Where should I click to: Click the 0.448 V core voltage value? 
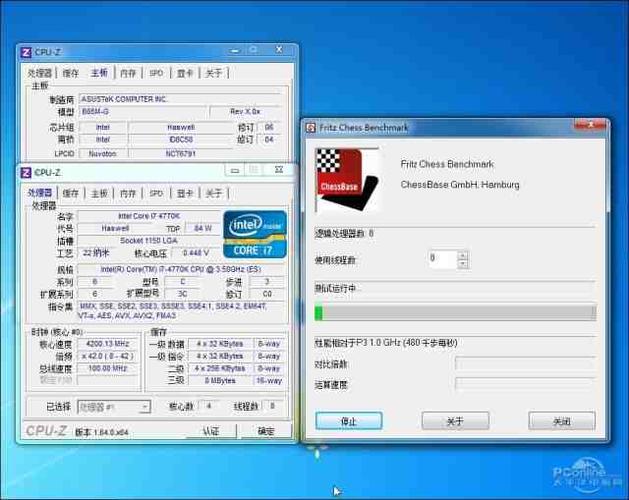tap(196, 253)
